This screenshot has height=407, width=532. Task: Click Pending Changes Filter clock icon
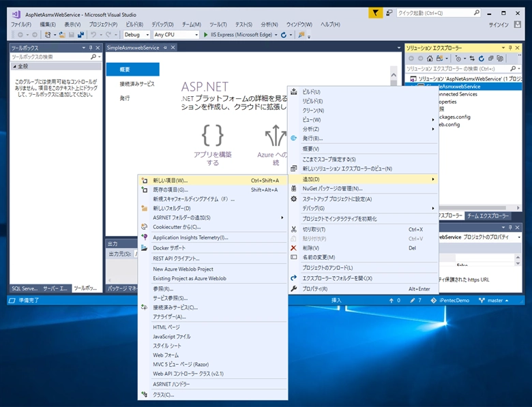(458, 59)
